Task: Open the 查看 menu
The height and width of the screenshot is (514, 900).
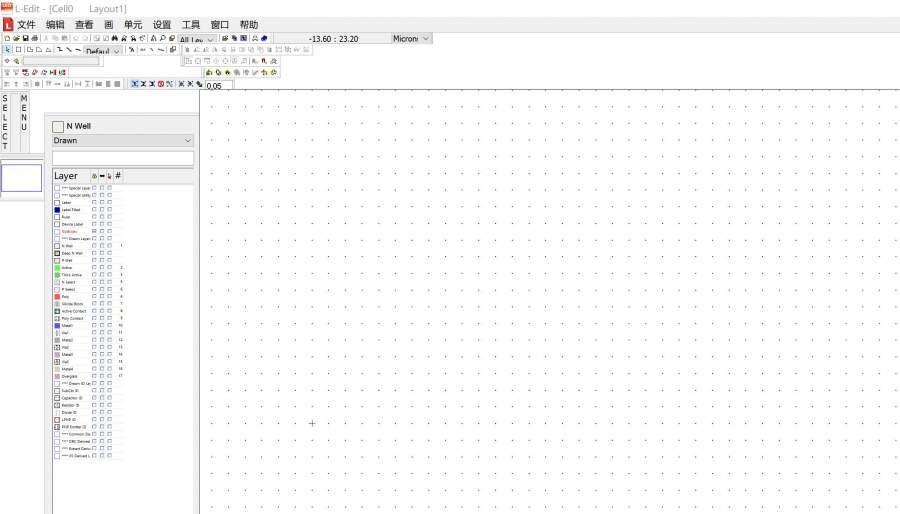Action: point(84,25)
